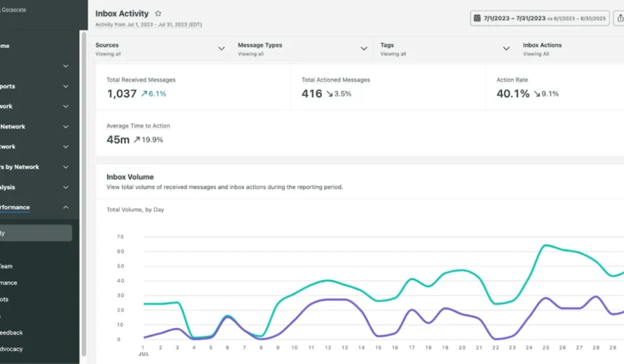Expand the Reports sidebar section chevron
Viewport: 624px width, 364px height.
pos(66,86)
